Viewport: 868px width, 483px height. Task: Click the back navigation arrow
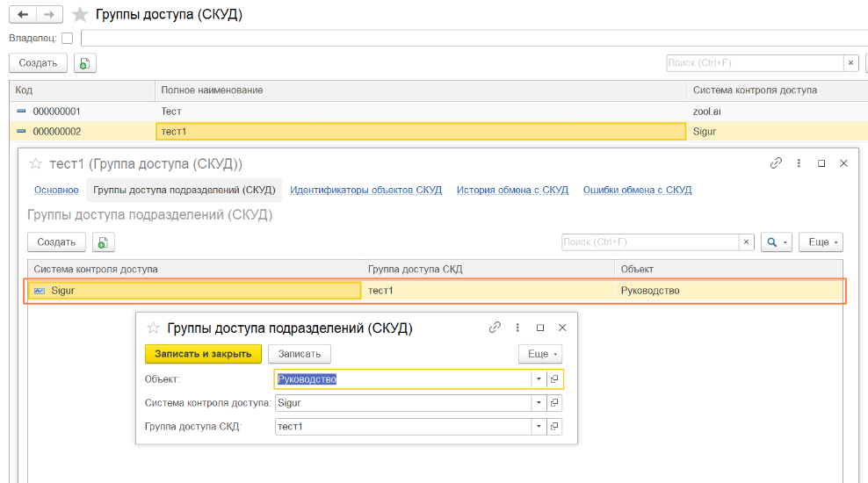22,15
